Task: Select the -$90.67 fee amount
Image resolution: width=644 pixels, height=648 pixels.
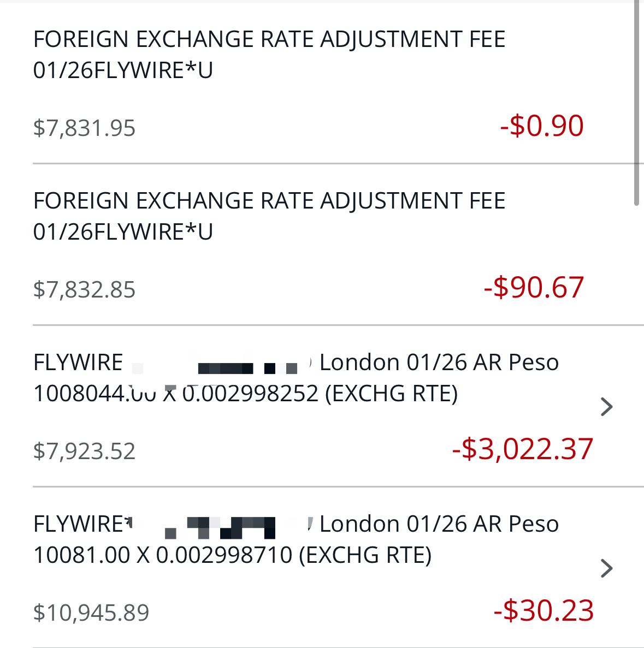Action: tap(534, 288)
